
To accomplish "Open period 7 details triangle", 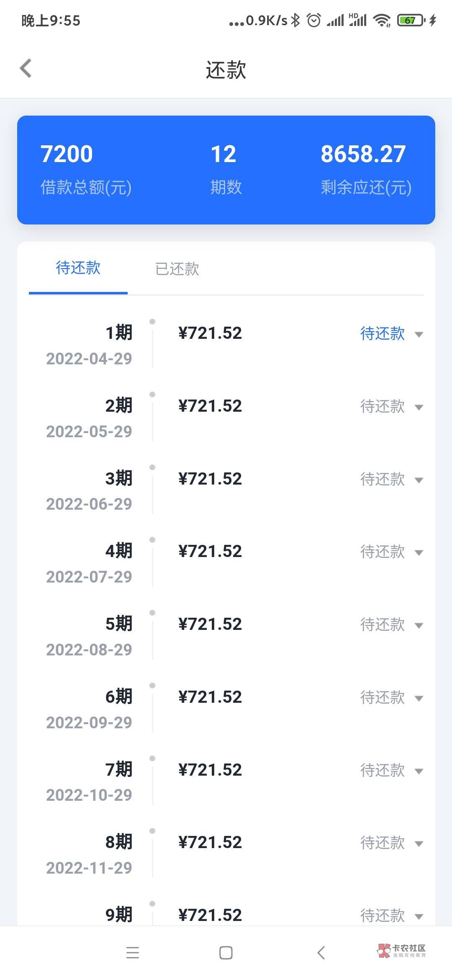I will click(x=419, y=771).
